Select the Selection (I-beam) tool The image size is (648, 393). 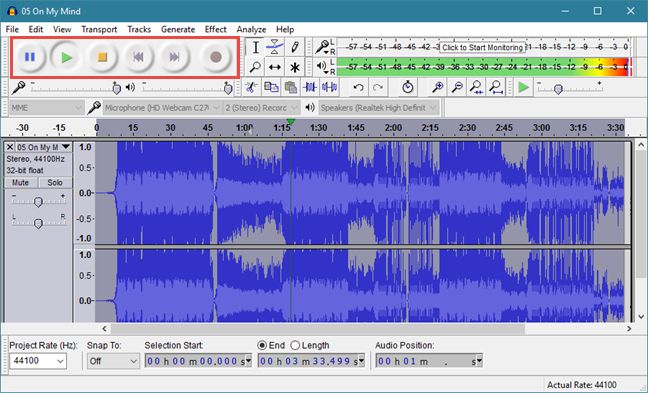pyautogui.click(x=255, y=47)
